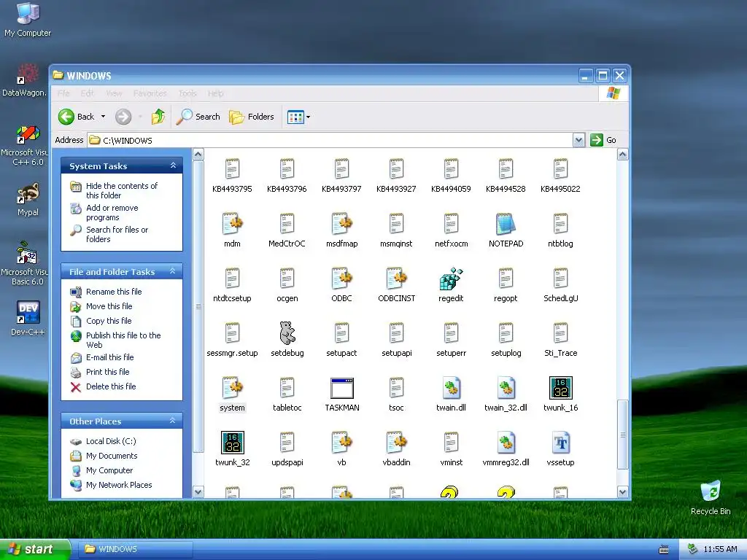Open the Favorites menu
Image resolution: width=747 pixels, height=560 pixels.
click(150, 93)
